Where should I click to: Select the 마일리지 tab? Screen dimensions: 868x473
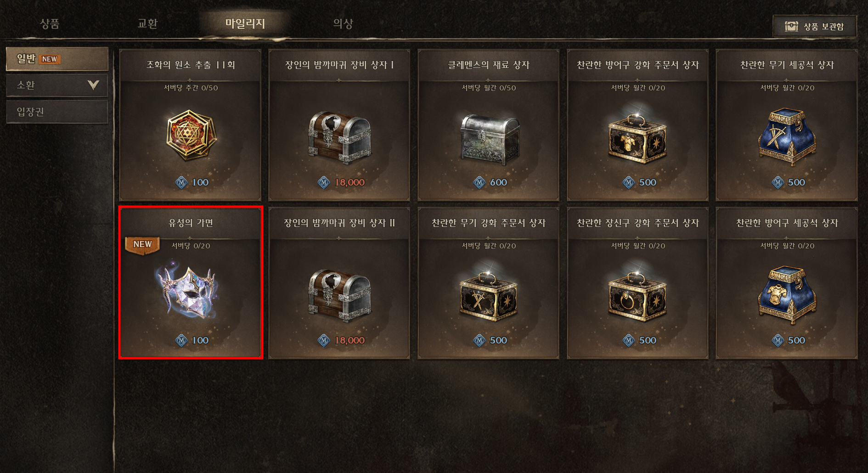coord(245,23)
